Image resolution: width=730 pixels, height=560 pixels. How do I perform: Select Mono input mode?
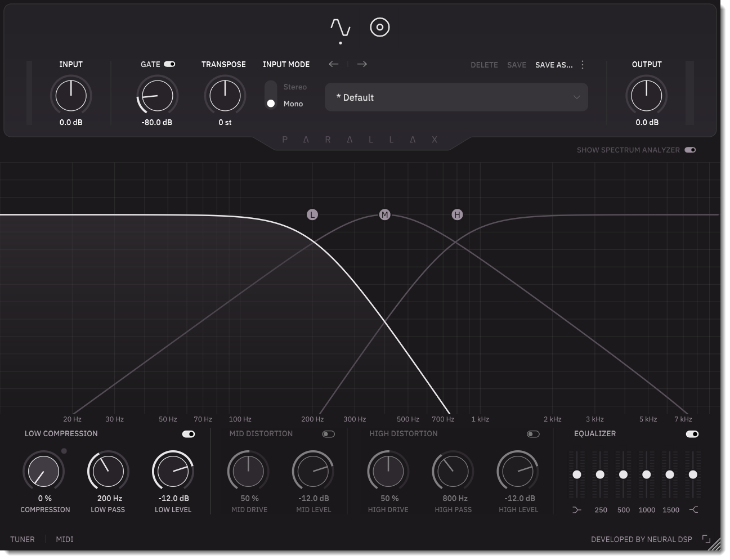[x=293, y=104]
